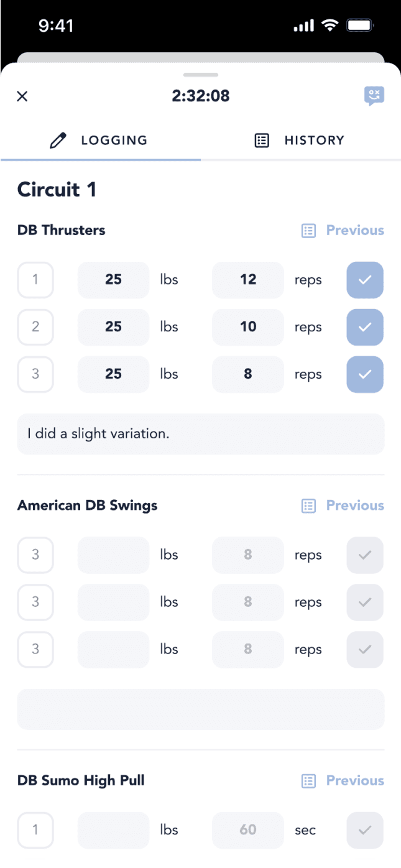Uncheck the first completed DB Thrusters set
The width and height of the screenshot is (401, 868).
tap(365, 280)
